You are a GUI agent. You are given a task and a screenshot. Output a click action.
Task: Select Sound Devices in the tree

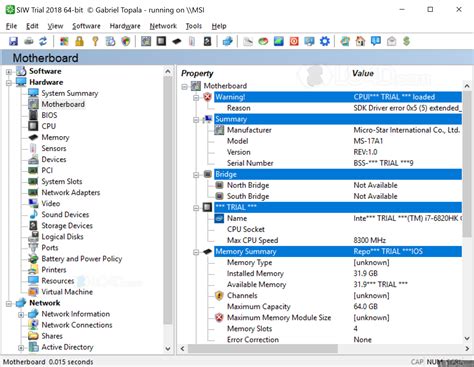tap(65, 214)
